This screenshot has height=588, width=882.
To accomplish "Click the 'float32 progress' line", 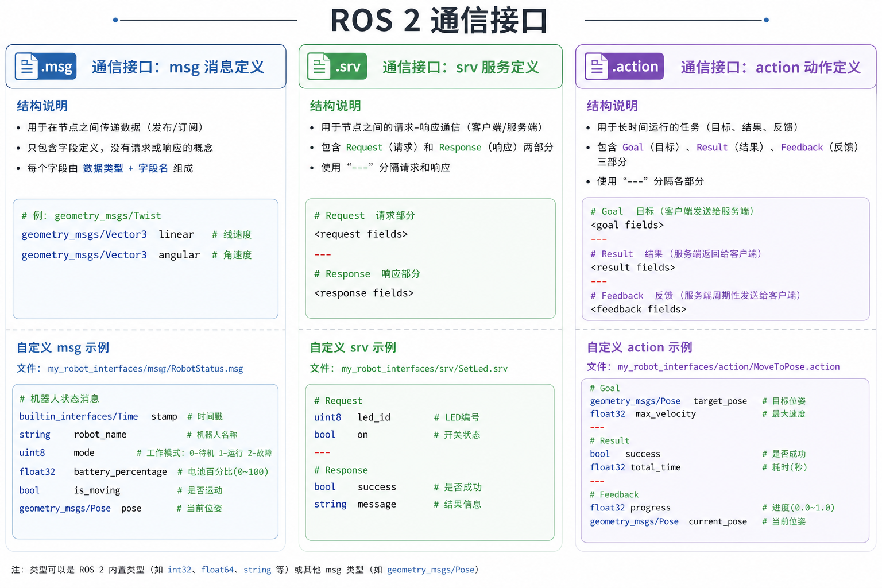I will (712, 508).
